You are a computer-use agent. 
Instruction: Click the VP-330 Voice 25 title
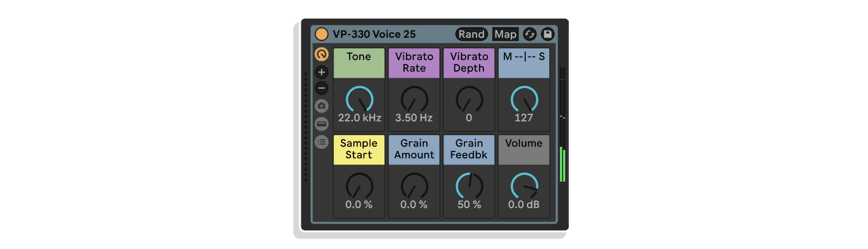coord(374,34)
